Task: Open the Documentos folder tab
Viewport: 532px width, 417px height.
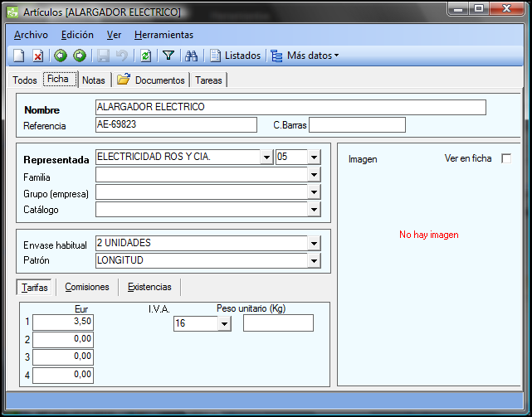Action: click(151, 80)
